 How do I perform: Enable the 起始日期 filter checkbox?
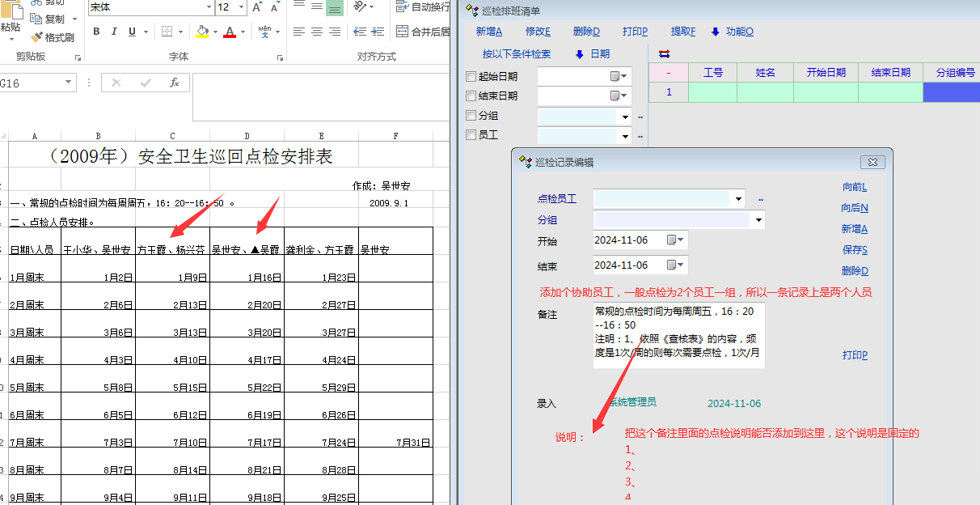[471, 77]
